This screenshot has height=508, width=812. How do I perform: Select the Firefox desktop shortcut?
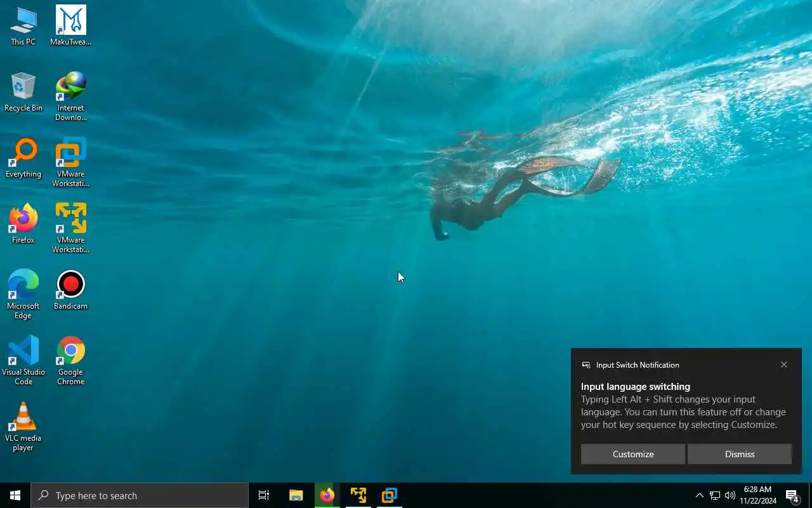(23, 225)
